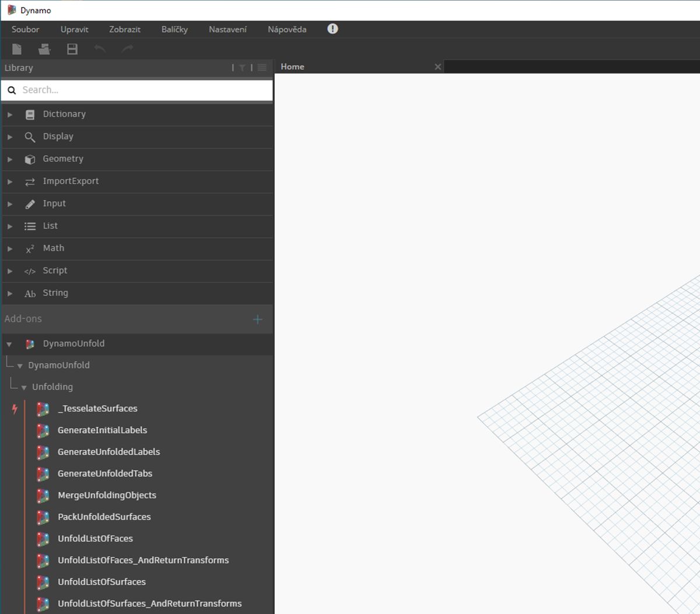Select GenerateUnfoldedLabels node
This screenshot has width=700, height=614.
108,452
